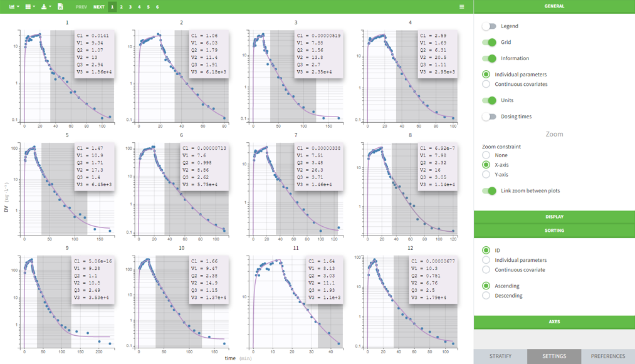Open the grid layout dropdown
The width and height of the screenshot is (635, 364).
pos(29,7)
